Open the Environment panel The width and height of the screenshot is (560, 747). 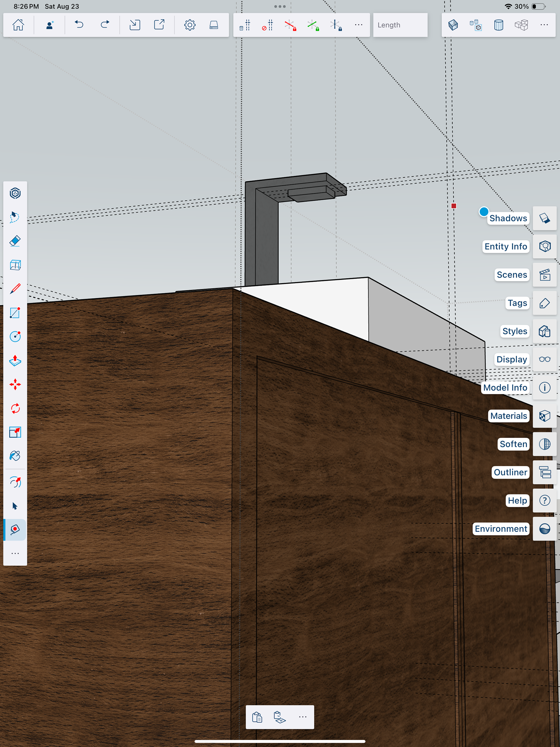pyautogui.click(x=545, y=528)
